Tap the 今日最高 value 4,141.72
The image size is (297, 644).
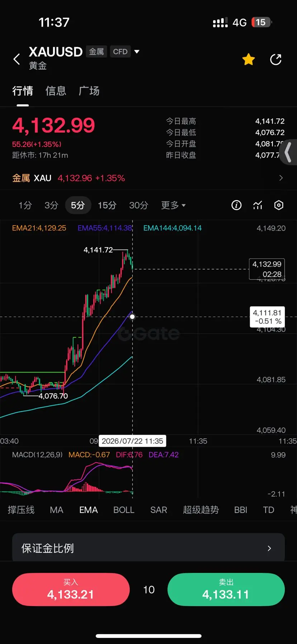270,121
